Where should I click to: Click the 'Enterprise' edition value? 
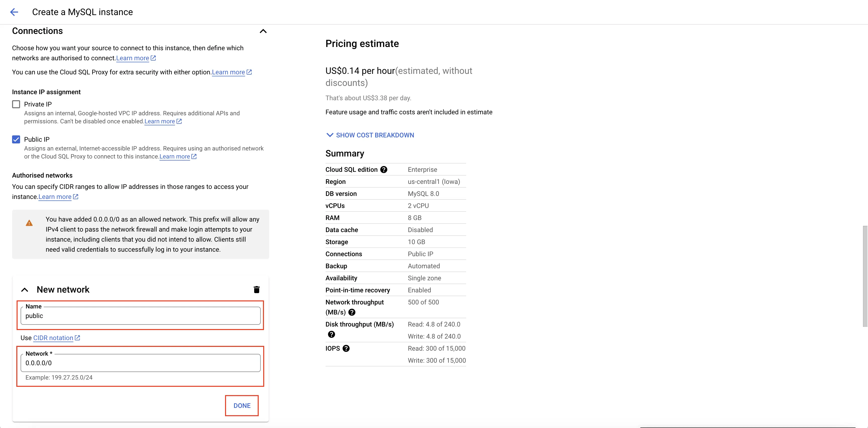tap(422, 170)
